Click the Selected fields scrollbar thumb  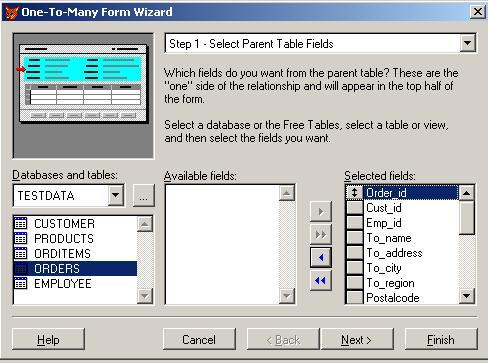click(x=466, y=218)
